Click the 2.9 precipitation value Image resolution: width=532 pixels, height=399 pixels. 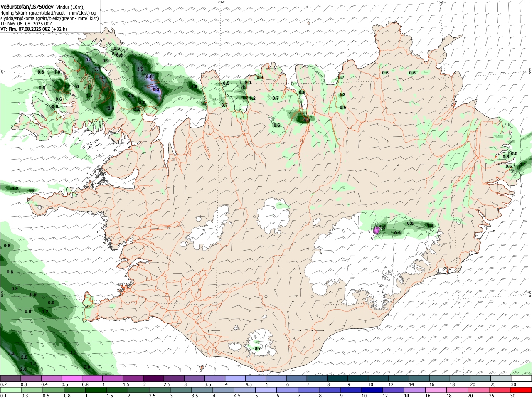(x=130, y=96)
